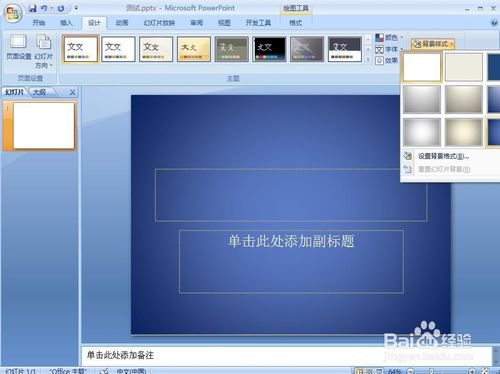Choose the middle-row gray gradient background style
The width and height of the screenshot is (500, 374).
coord(422,99)
